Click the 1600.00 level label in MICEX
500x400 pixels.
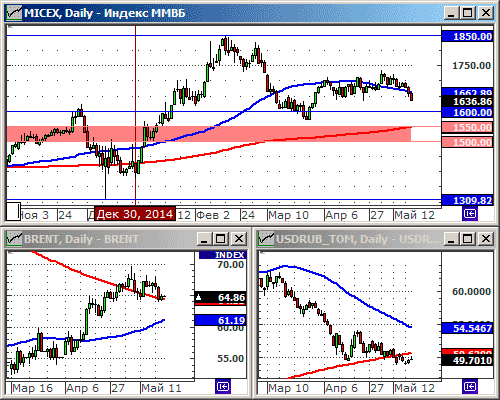click(x=467, y=113)
